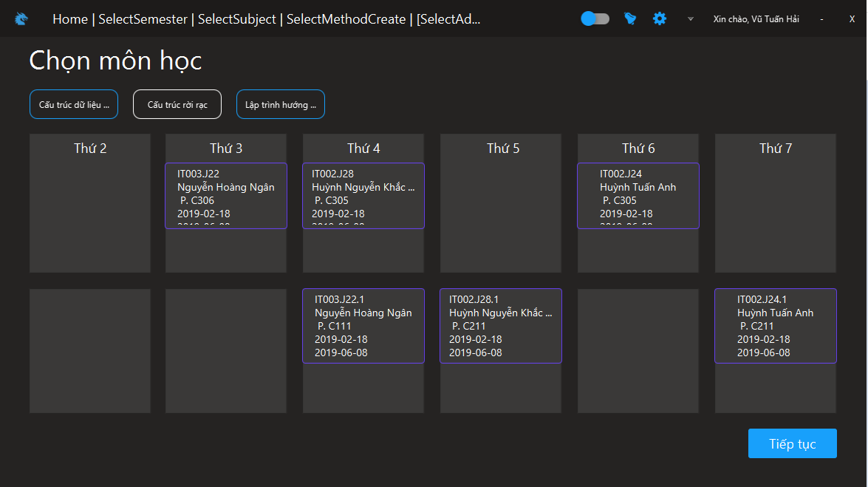This screenshot has height=487, width=868.
Task: Select class card IT002.J28
Action: [x=363, y=196]
